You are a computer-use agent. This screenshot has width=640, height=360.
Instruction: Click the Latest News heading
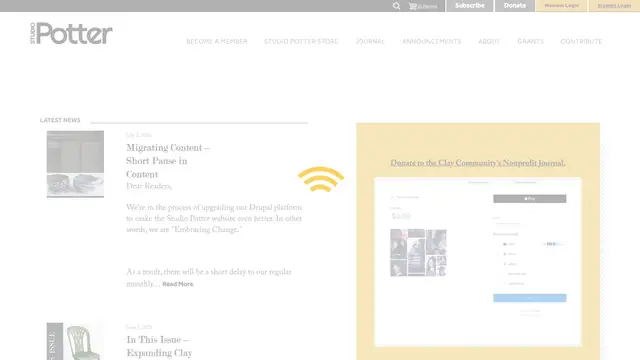point(60,120)
